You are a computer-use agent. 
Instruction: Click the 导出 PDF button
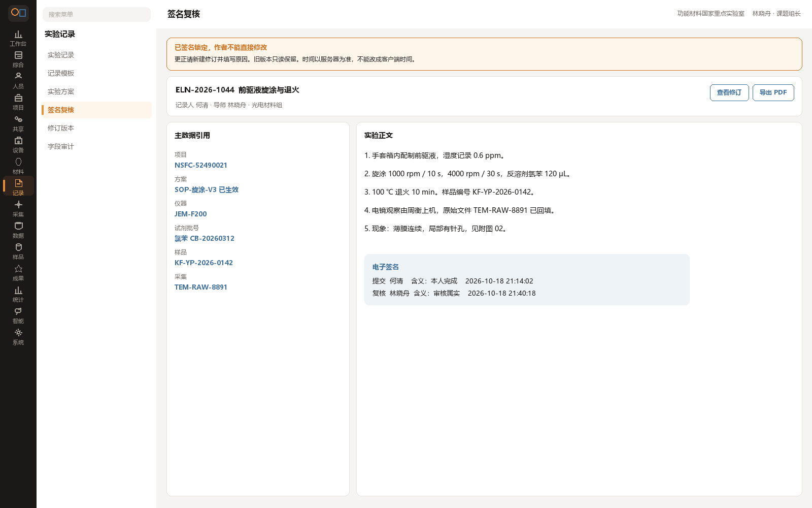(773, 92)
